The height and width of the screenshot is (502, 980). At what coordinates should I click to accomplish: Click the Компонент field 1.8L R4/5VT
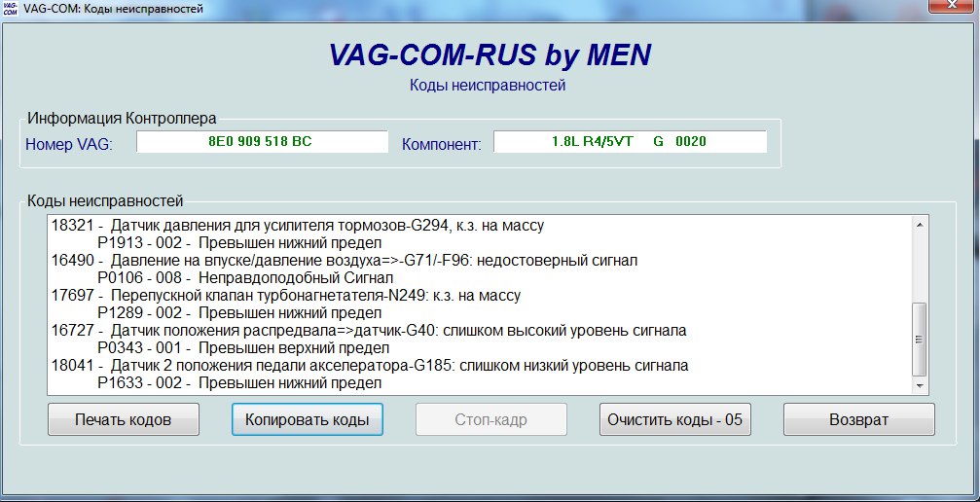point(630,142)
